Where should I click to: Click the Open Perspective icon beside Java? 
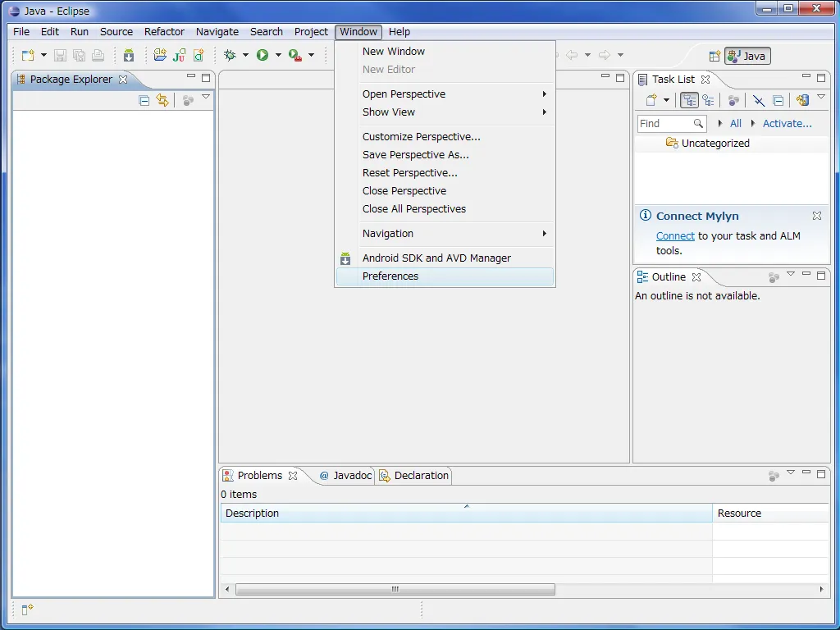[x=714, y=57]
